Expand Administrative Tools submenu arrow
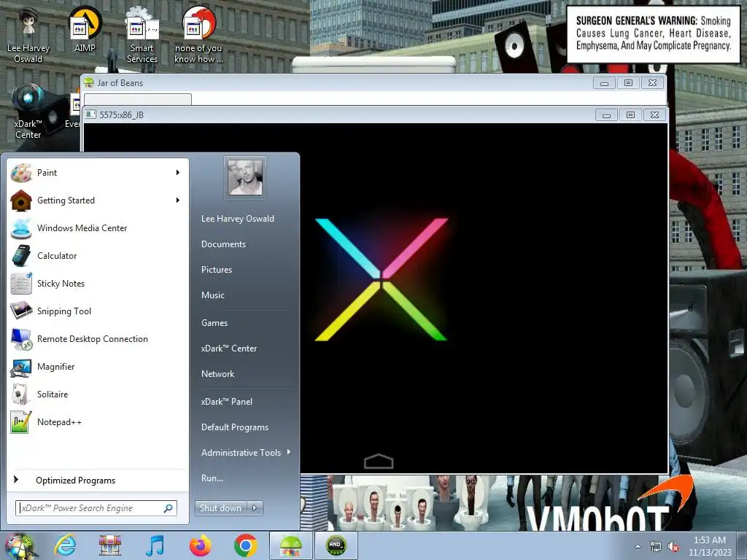The height and width of the screenshot is (560, 747). click(x=289, y=452)
